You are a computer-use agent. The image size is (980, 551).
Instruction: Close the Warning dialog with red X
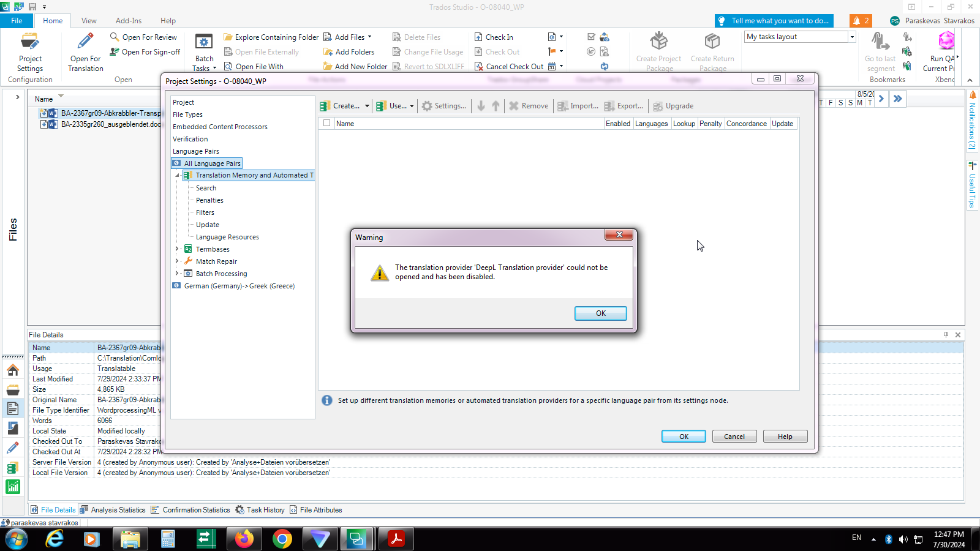coord(619,235)
